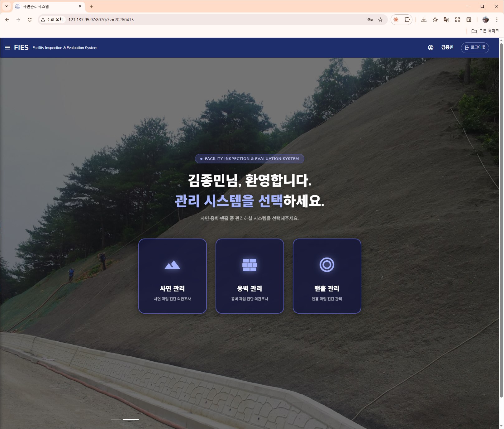
Task: Toggle the browser side panel icon
Action: tap(469, 20)
